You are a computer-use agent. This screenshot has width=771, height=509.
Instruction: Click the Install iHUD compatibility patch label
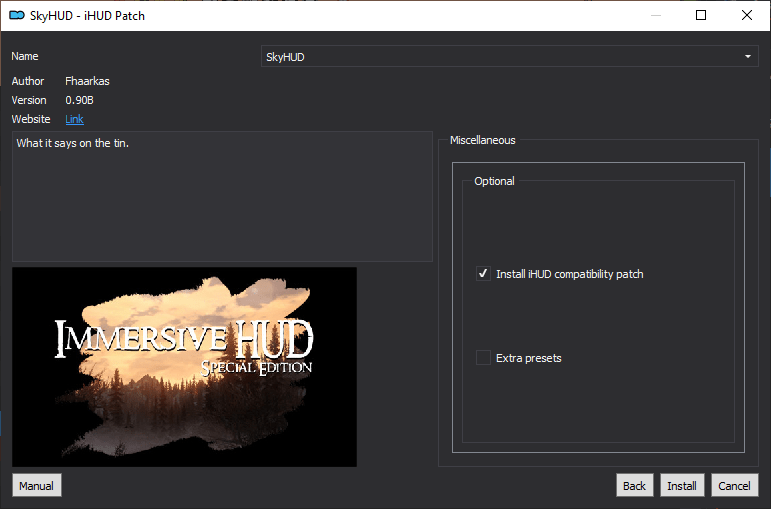[x=569, y=274]
